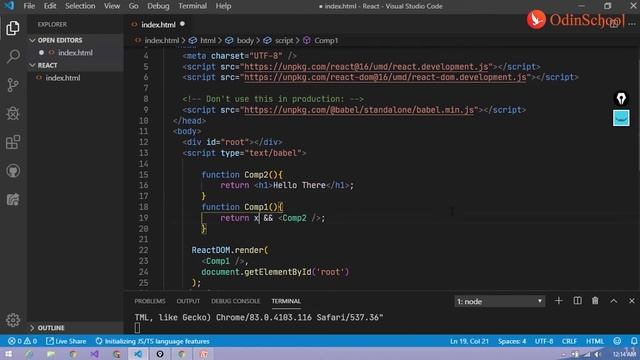This screenshot has height=360, width=640.
Task: Follow the react-dom.development.js unpkg link
Action: pos(385,77)
